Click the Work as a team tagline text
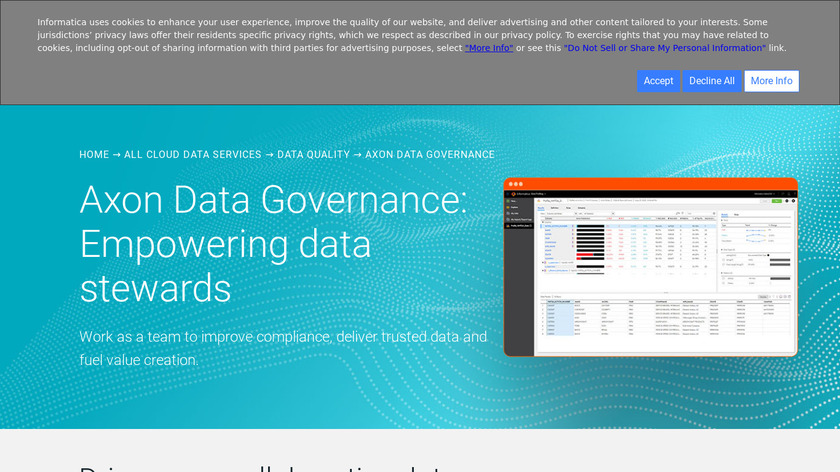 tap(283, 348)
